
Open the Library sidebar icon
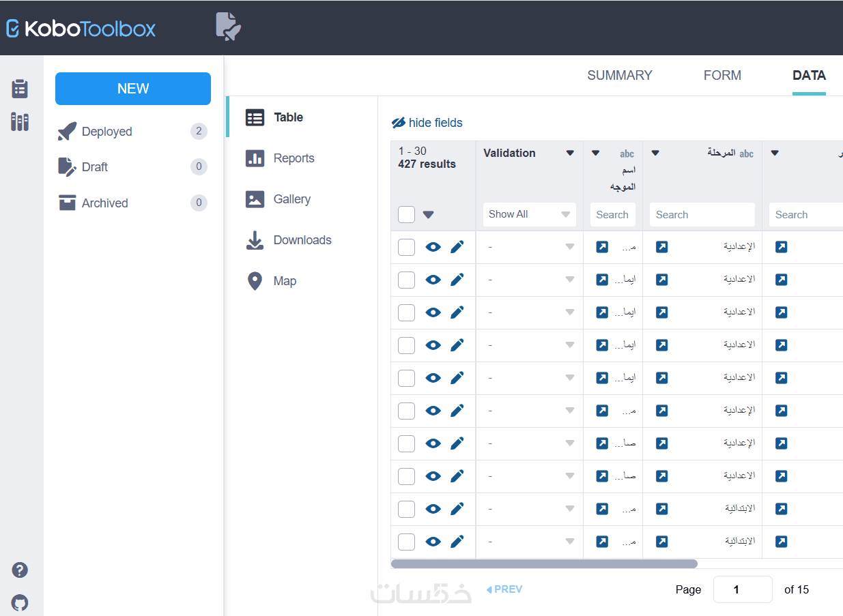coord(20,122)
